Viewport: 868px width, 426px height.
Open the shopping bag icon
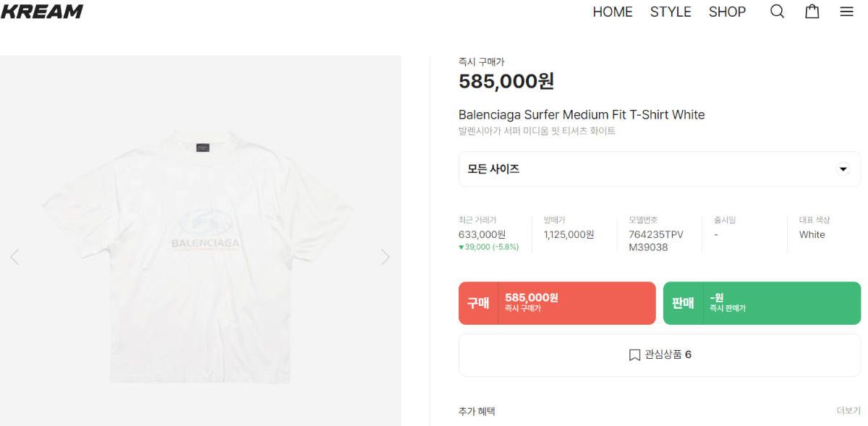pos(812,12)
